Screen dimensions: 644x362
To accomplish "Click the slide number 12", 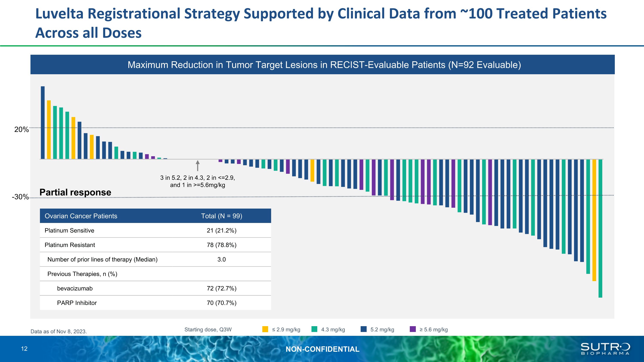I will click(x=24, y=349).
